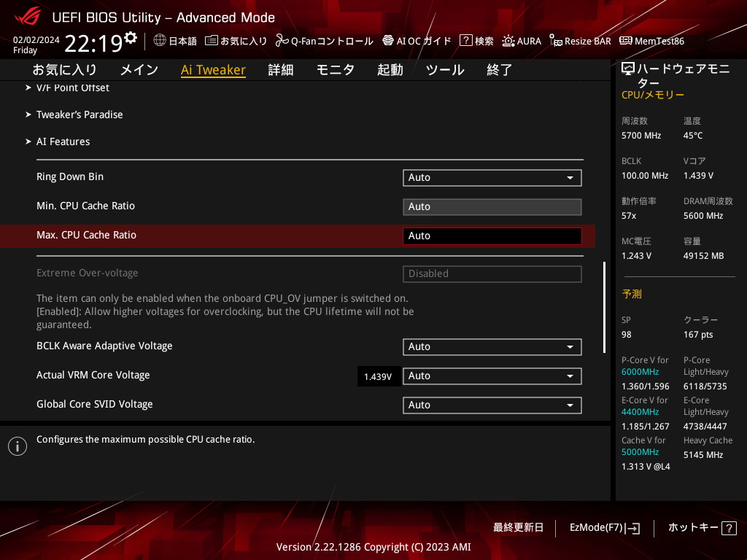Click the ホットキー button
The image size is (747, 560).
pyautogui.click(x=703, y=528)
